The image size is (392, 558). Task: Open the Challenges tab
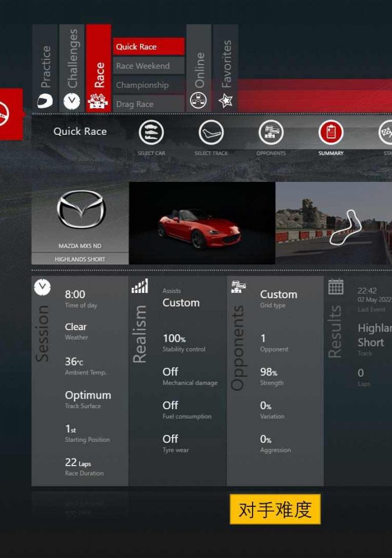(72, 67)
